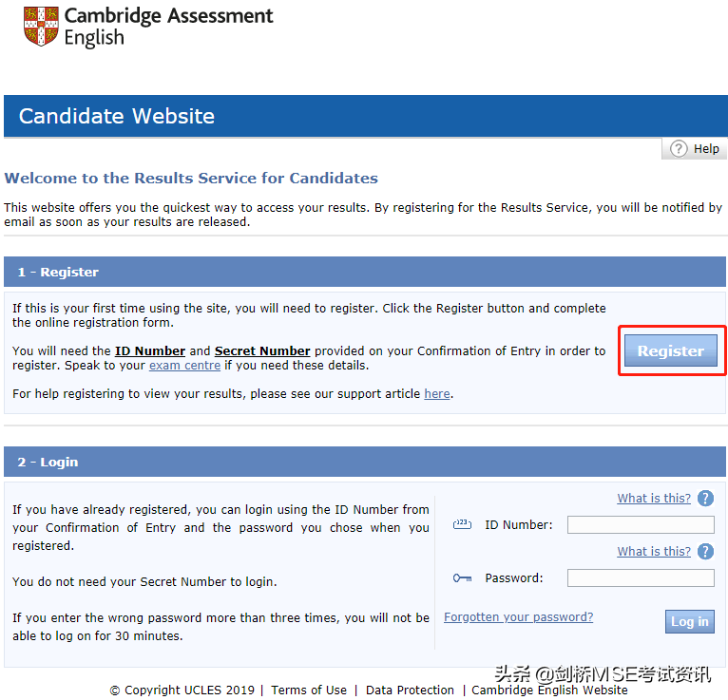Open Cambridge English Website footer link
Screen dimensions: 728x700
point(549,691)
